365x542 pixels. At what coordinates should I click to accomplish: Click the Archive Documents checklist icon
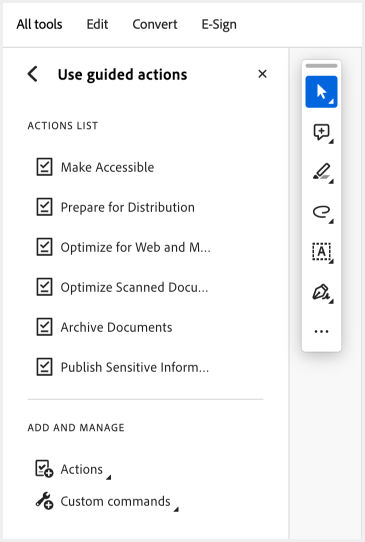[45, 327]
